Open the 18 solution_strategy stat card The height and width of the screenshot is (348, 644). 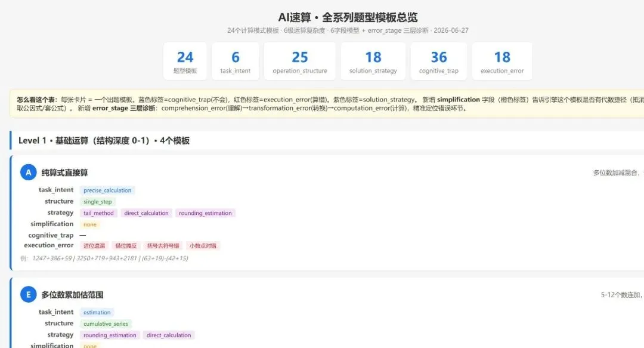[x=373, y=61]
